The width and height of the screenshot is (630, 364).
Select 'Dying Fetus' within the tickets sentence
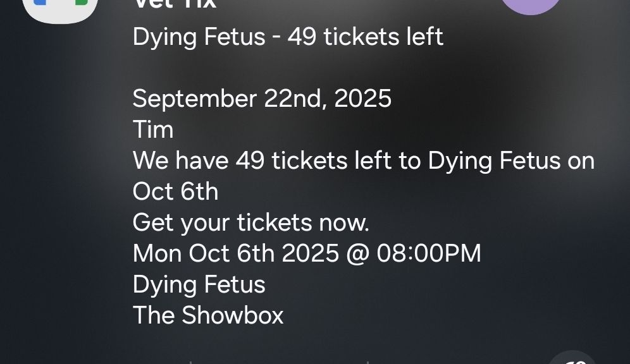494,161
